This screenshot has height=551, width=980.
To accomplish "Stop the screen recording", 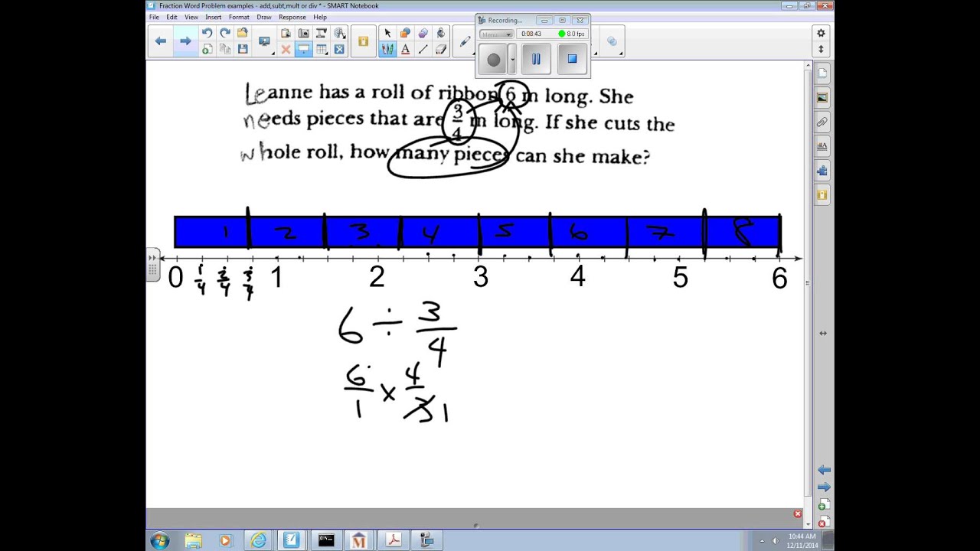I will (572, 59).
